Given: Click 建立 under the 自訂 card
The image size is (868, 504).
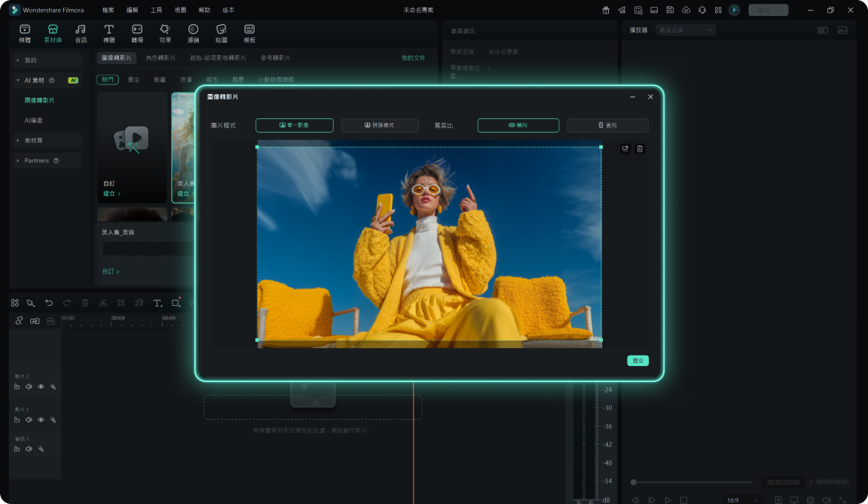Looking at the screenshot, I should point(112,194).
